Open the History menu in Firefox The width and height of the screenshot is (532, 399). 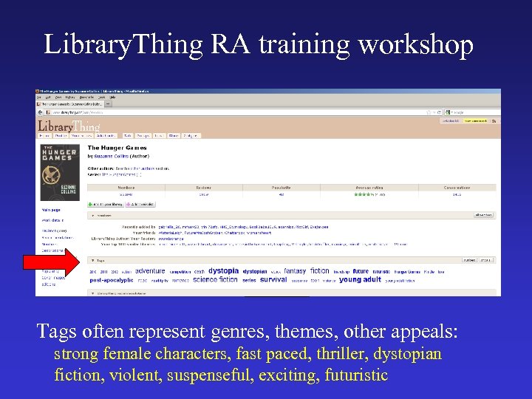70,97
